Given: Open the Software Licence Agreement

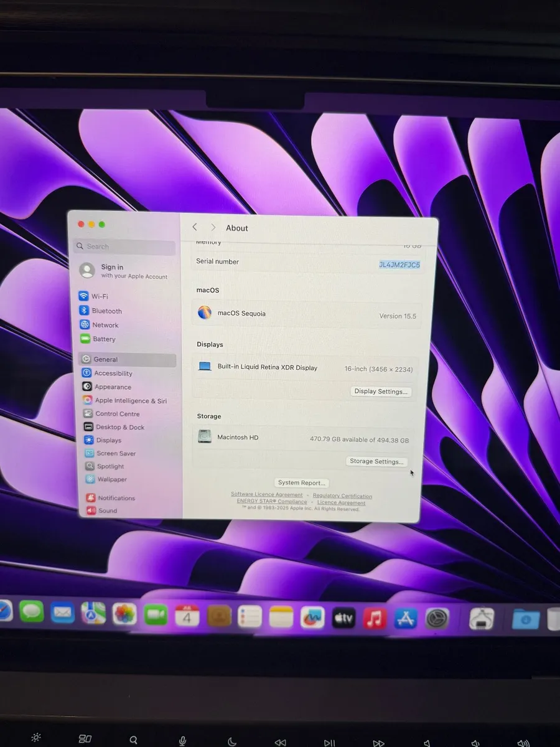Looking at the screenshot, I should (x=266, y=494).
